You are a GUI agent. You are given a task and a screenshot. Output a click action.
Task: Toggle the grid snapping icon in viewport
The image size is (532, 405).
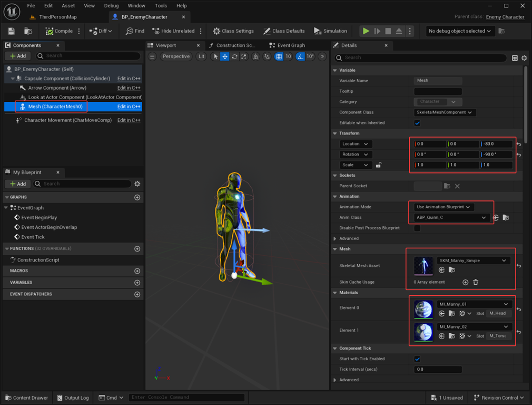[x=279, y=56]
